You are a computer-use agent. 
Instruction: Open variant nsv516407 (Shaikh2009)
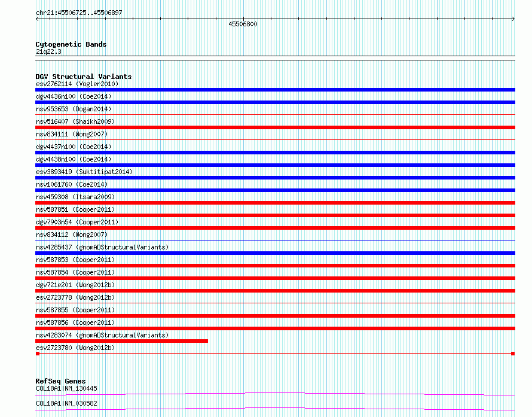75,121
